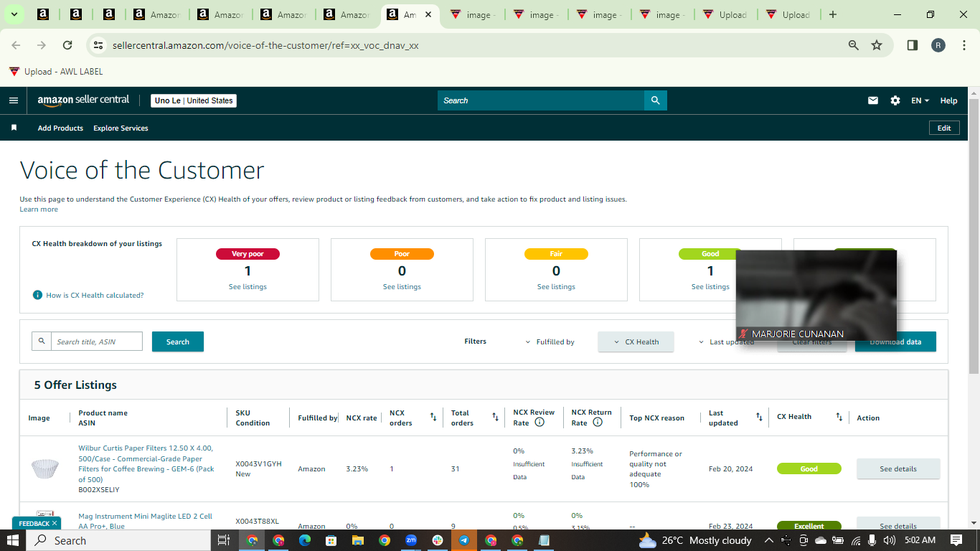Viewport: 980px width, 551px height.
Task: Expand the Fulfilled by filter
Action: point(550,342)
